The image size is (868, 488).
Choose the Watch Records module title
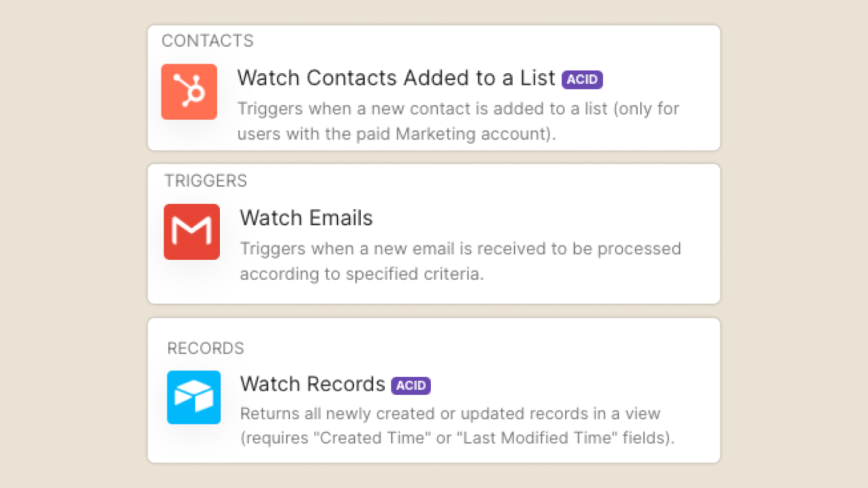pyautogui.click(x=312, y=384)
